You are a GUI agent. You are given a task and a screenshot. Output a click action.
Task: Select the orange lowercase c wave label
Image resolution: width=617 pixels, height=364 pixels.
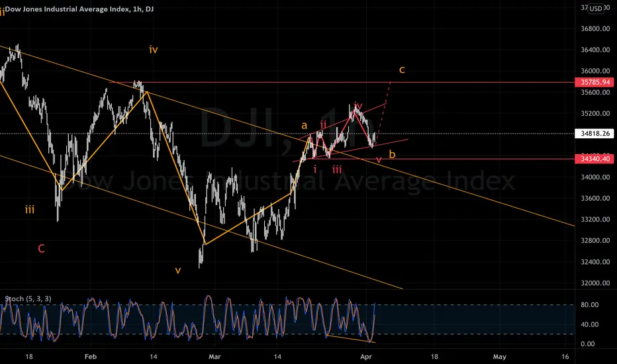pos(402,70)
